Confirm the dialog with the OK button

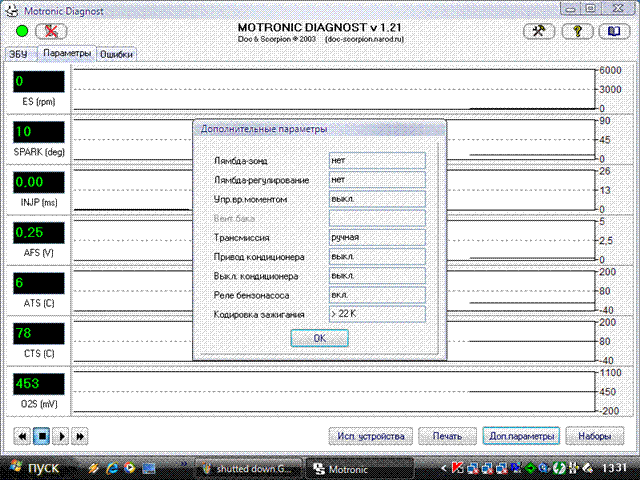tap(320, 338)
